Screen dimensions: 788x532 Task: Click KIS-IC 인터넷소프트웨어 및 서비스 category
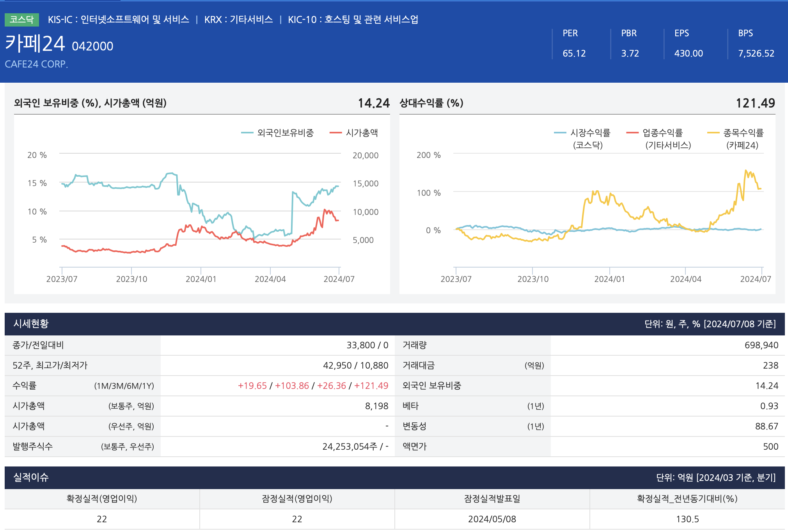point(119,20)
